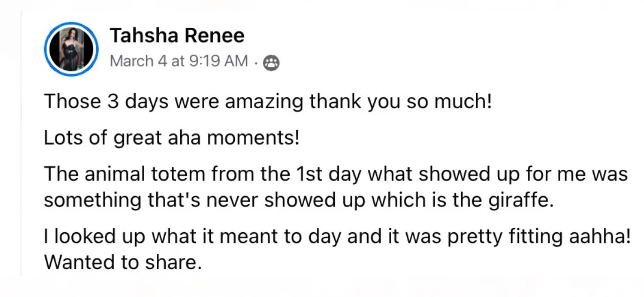The width and height of the screenshot is (644, 297).
Task: Select the word "amazing" in first line
Action: pos(265,102)
